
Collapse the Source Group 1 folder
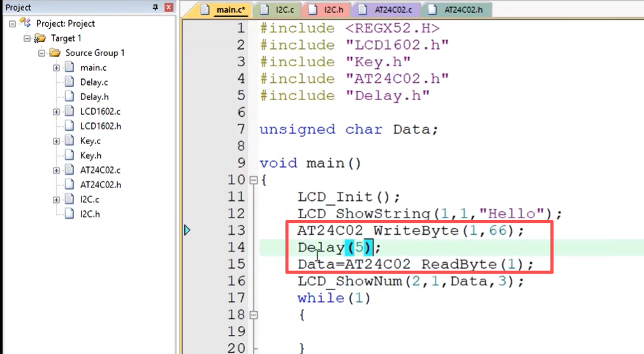tap(42, 54)
